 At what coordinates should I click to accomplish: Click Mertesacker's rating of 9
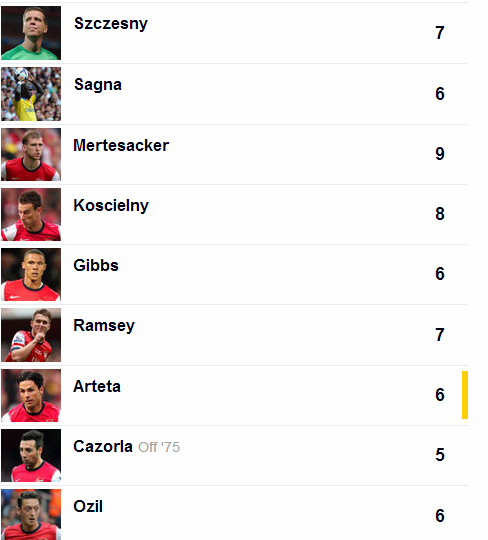(440, 154)
